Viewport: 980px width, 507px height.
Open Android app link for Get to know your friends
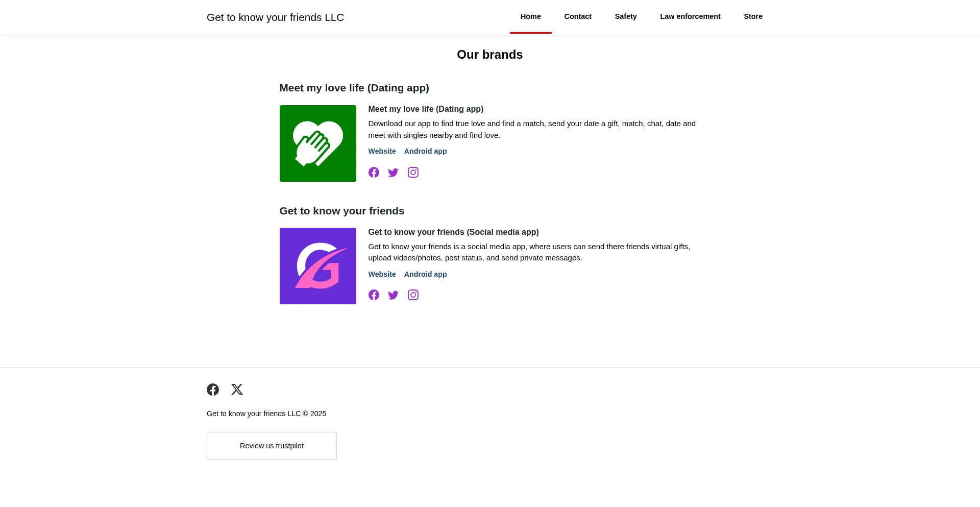pyautogui.click(x=425, y=274)
